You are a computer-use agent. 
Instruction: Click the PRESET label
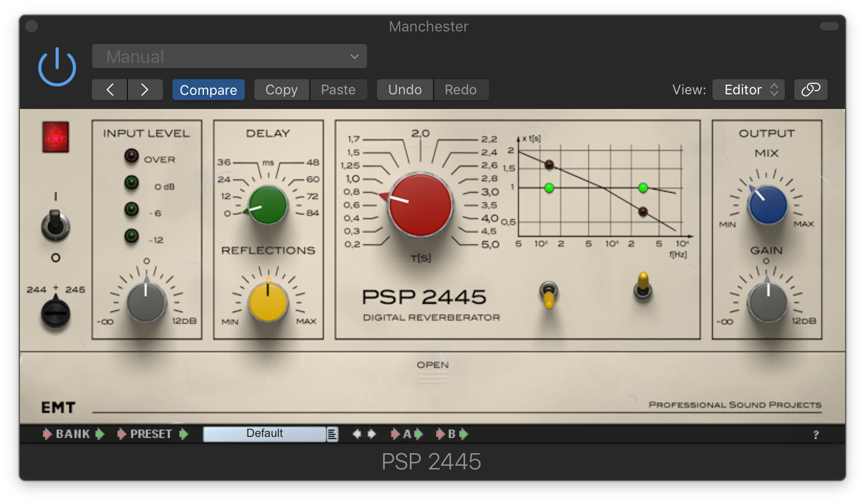tap(151, 434)
